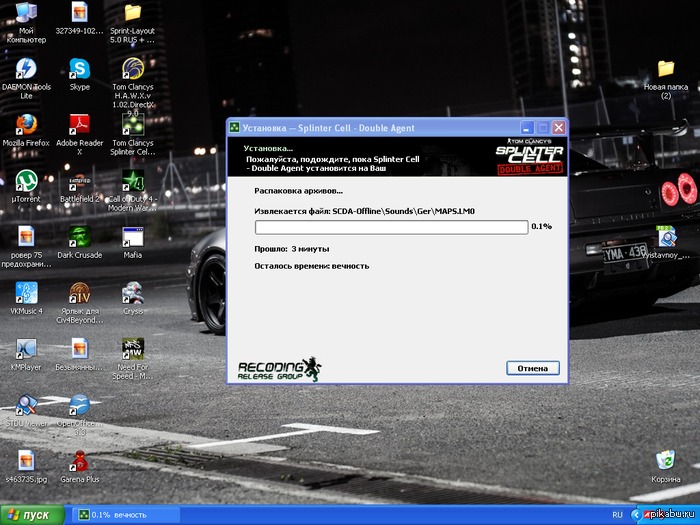Open the Новая папка (2) folder
Image resolution: width=700 pixels, height=525 pixels.
coord(665,70)
